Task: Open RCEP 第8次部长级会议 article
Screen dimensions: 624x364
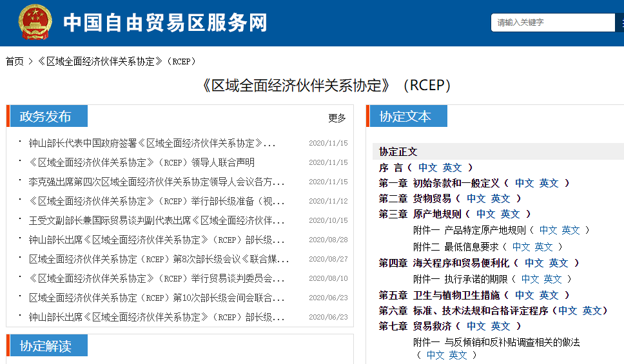Action: click(159, 260)
